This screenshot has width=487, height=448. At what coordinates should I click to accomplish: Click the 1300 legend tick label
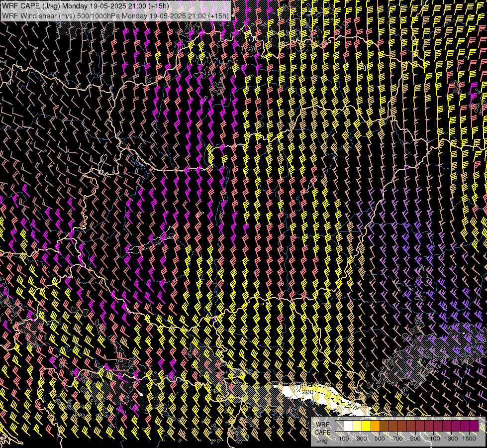click(451, 439)
